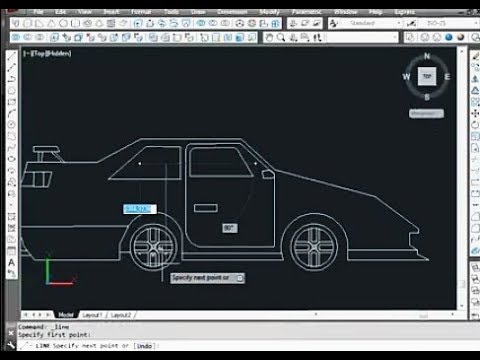Click the Wedge solid icon

coord(39,24)
